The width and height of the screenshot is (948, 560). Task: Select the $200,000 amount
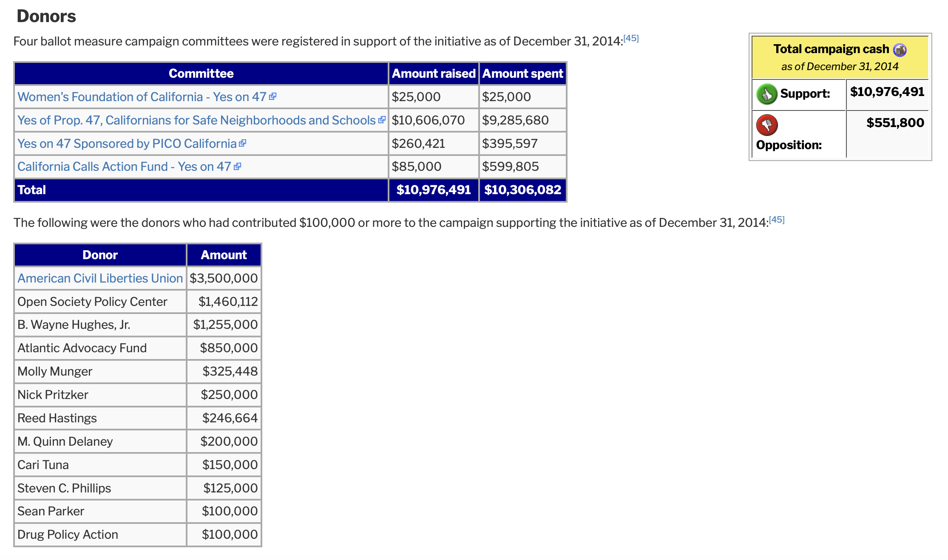[x=229, y=441]
